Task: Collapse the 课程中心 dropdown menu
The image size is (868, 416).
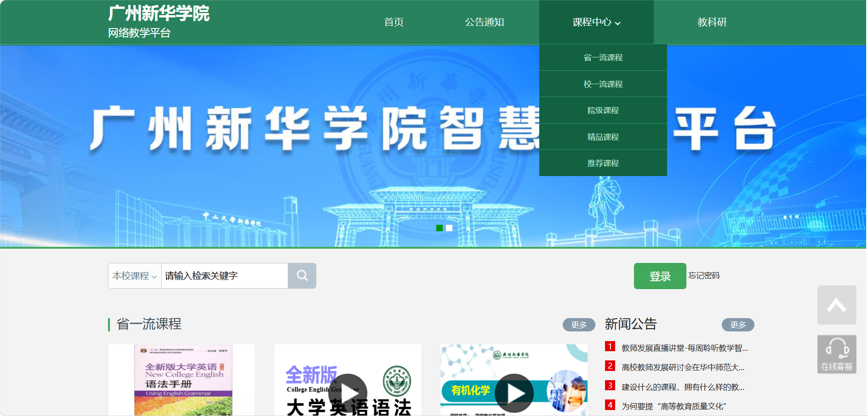Action: click(x=596, y=22)
